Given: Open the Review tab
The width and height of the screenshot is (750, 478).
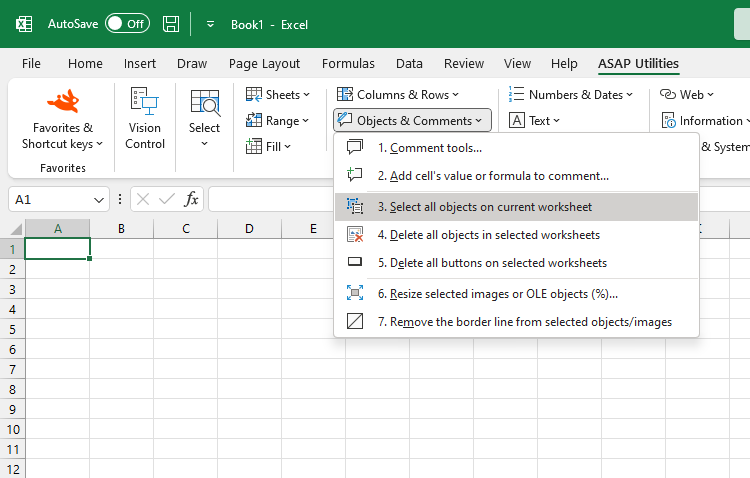Looking at the screenshot, I should point(464,64).
